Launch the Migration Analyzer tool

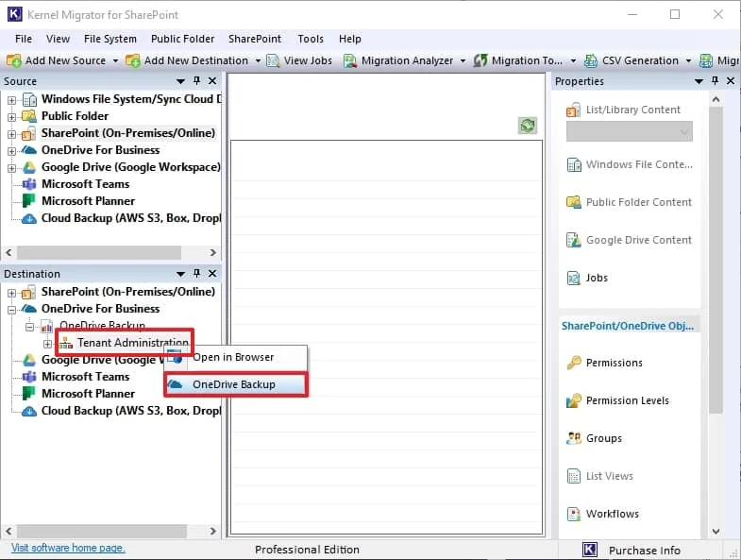400,60
